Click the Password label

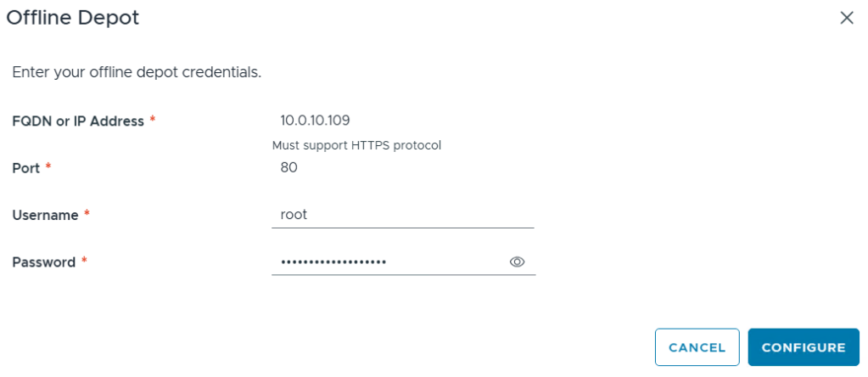click(x=44, y=262)
